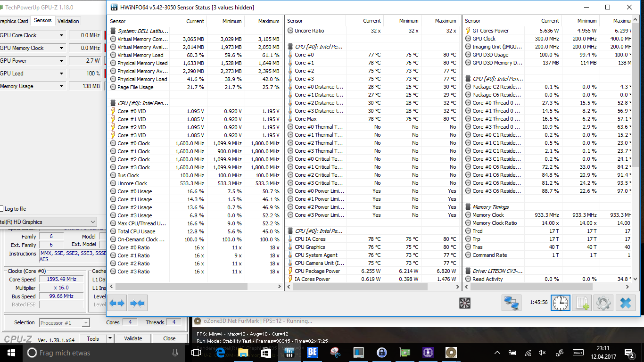
Task: Click the CPU-Z Close button
Action: (169, 338)
